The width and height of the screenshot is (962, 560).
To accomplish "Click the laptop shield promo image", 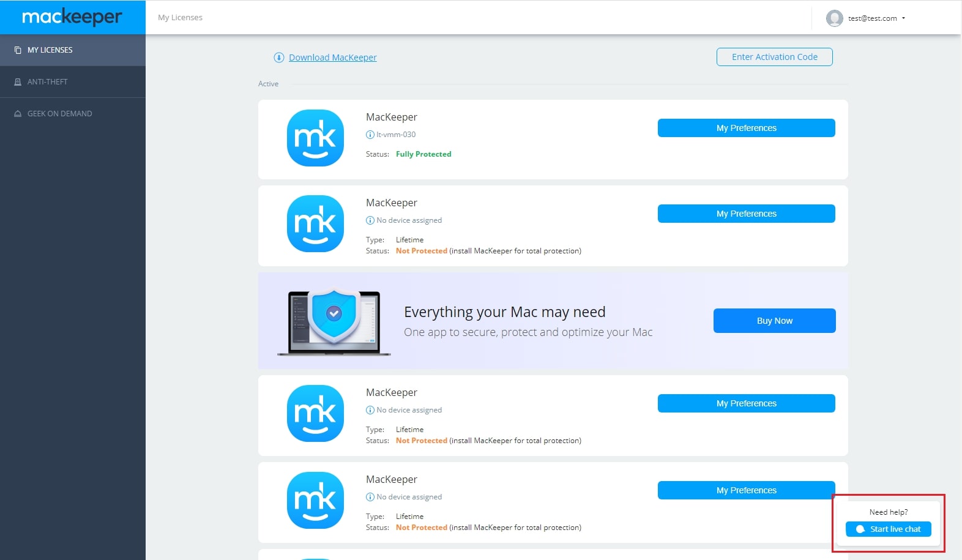I will pos(334,322).
